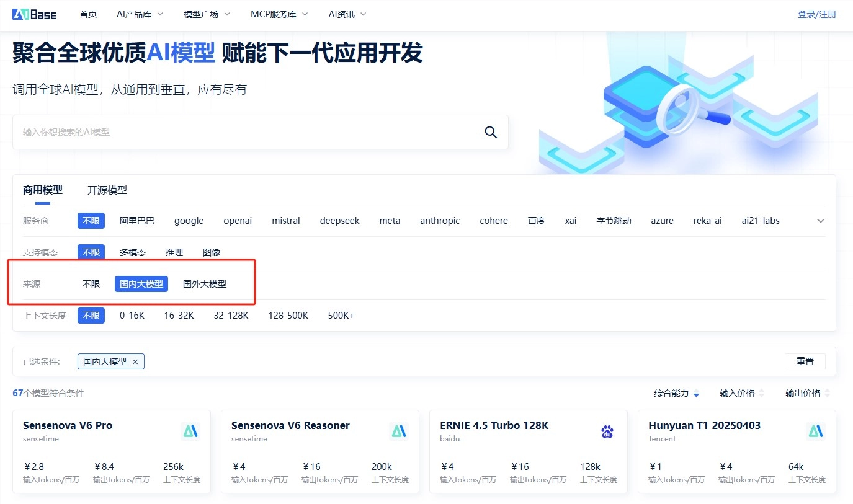Select 不限 for 来源
853x504 pixels.
point(91,284)
